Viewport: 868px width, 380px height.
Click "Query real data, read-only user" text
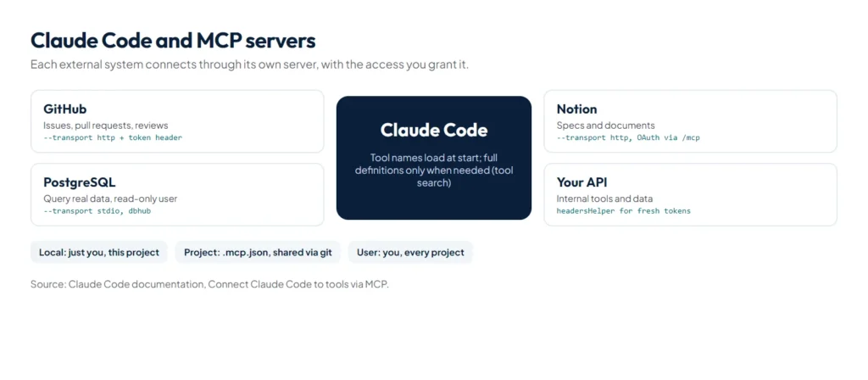pyautogui.click(x=110, y=198)
